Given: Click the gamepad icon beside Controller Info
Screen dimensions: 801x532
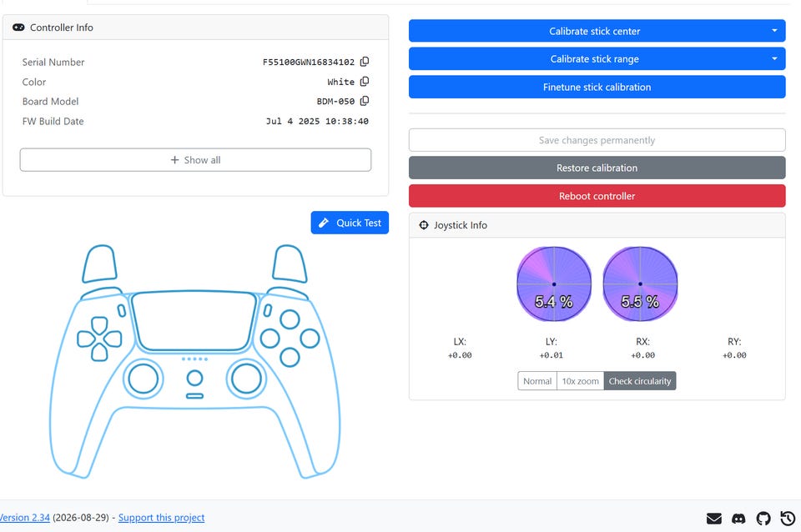Looking at the screenshot, I should click(18, 28).
